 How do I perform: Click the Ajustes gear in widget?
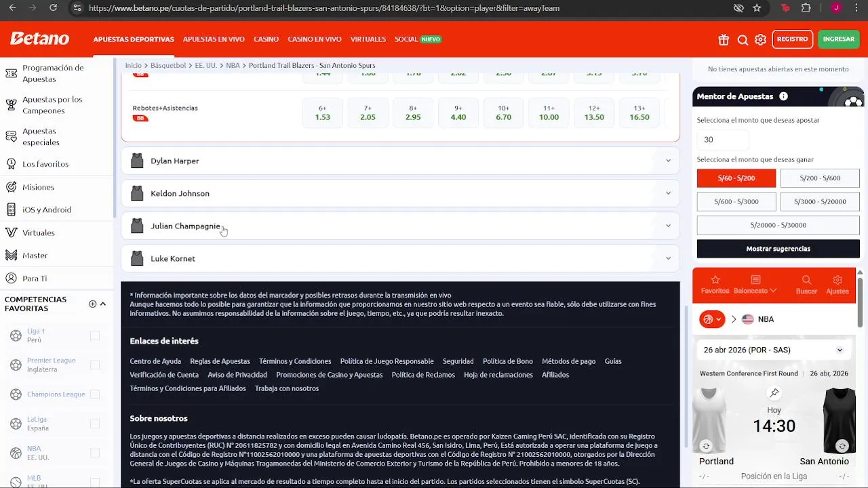[837, 280]
